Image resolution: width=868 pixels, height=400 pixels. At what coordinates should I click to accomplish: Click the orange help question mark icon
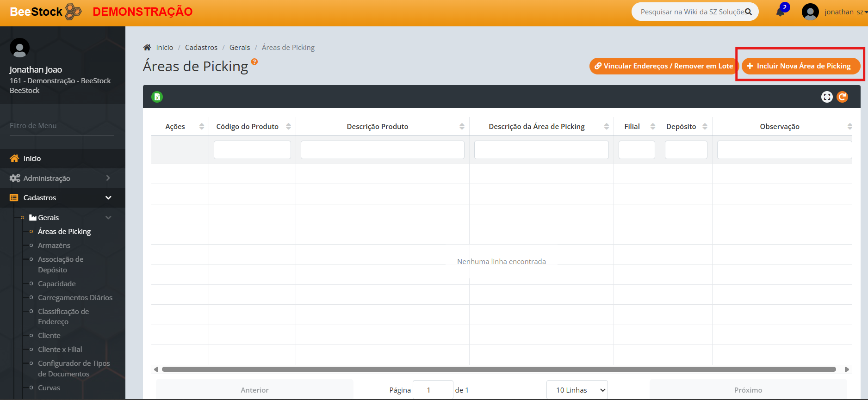click(254, 62)
